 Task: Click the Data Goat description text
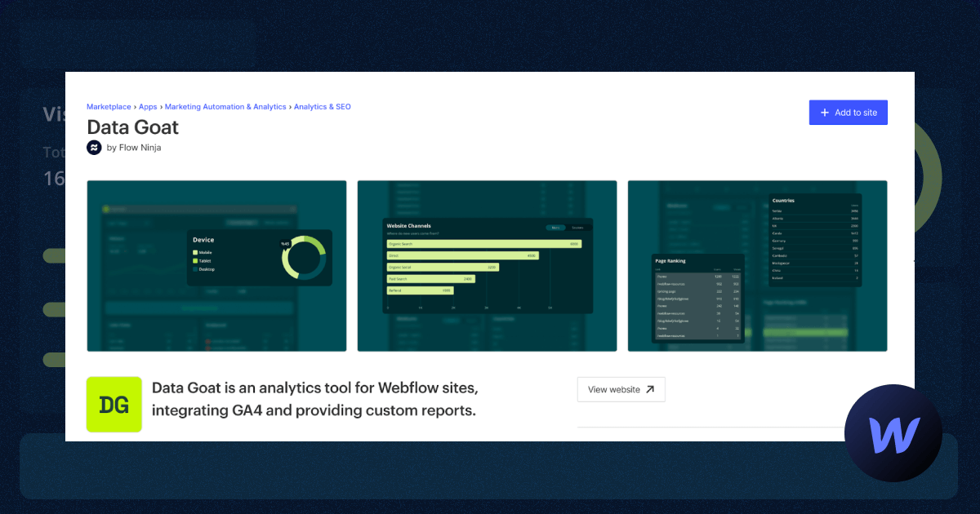[314, 398]
